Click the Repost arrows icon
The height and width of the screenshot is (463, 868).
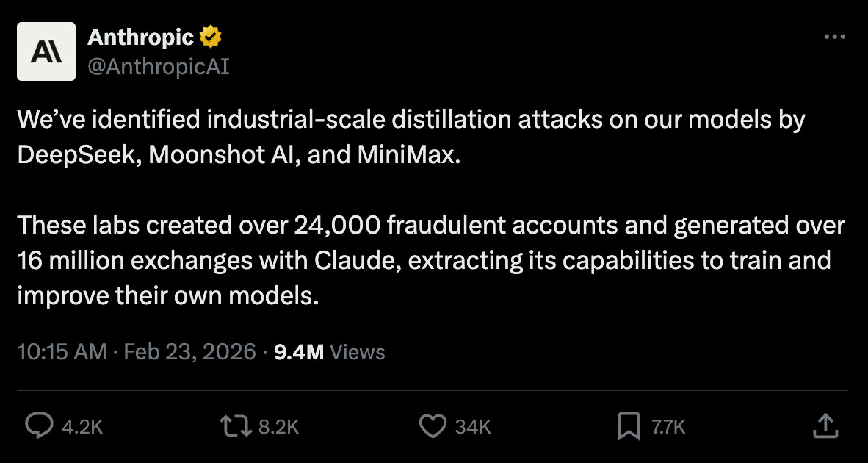pos(236,426)
